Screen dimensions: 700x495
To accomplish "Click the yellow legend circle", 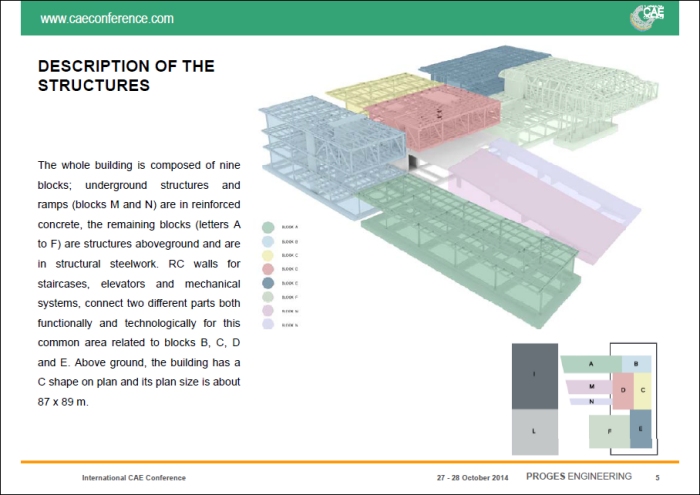I will (x=268, y=256).
